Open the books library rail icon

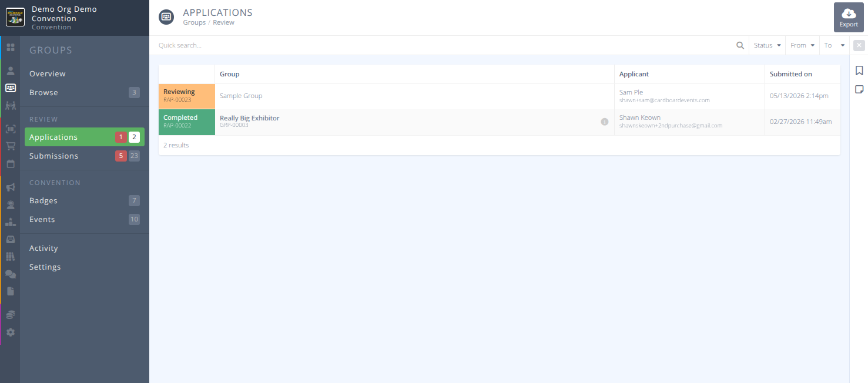pos(10,257)
